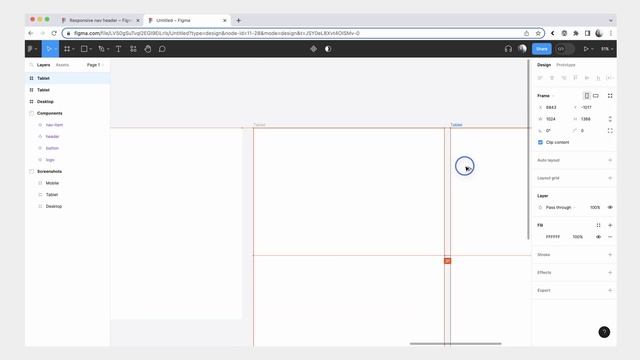Select the Mobile screenshot layer
The height and width of the screenshot is (360, 640).
[67, 183]
